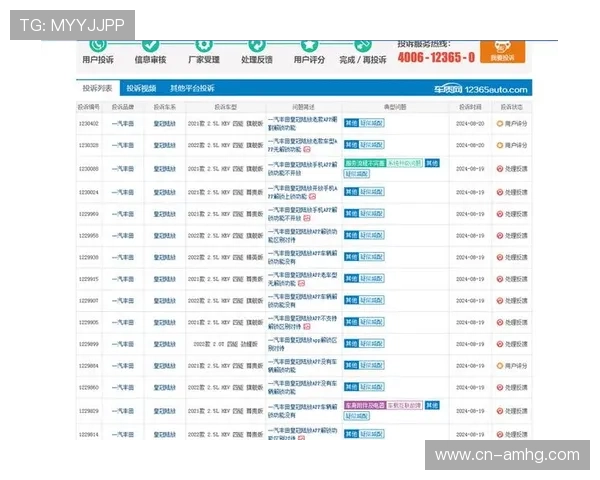Open 皇冠陆放 series link in row 1229958
The image size is (600, 480).
(x=165, y=235)
